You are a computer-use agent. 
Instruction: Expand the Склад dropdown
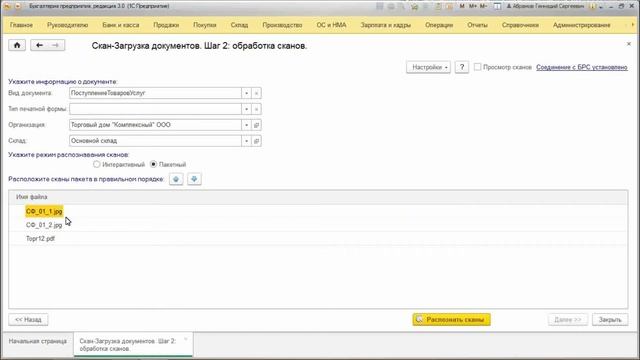pos(247,141)
